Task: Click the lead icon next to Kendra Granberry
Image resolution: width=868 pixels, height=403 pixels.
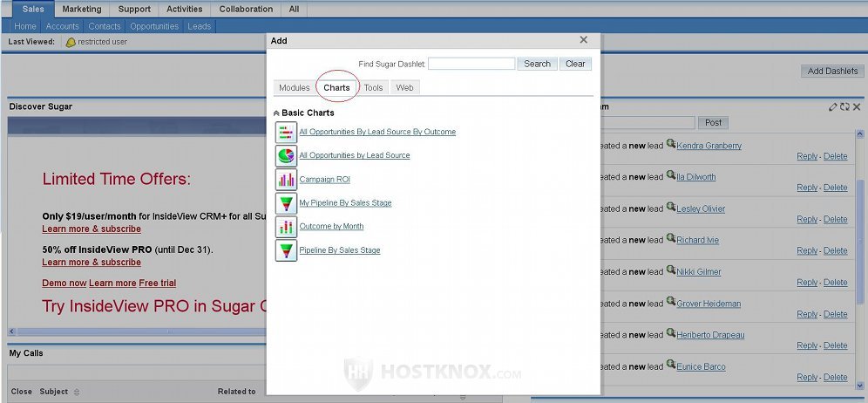Action: point(670,144)
